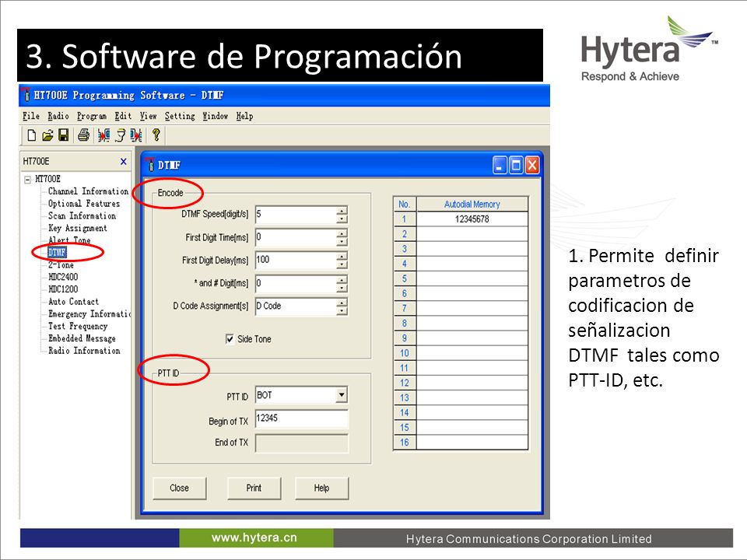The width and height of the screenshot is (747, 560).
Task: Toggle the Side Tone checkbox
Action: point(230,339)
